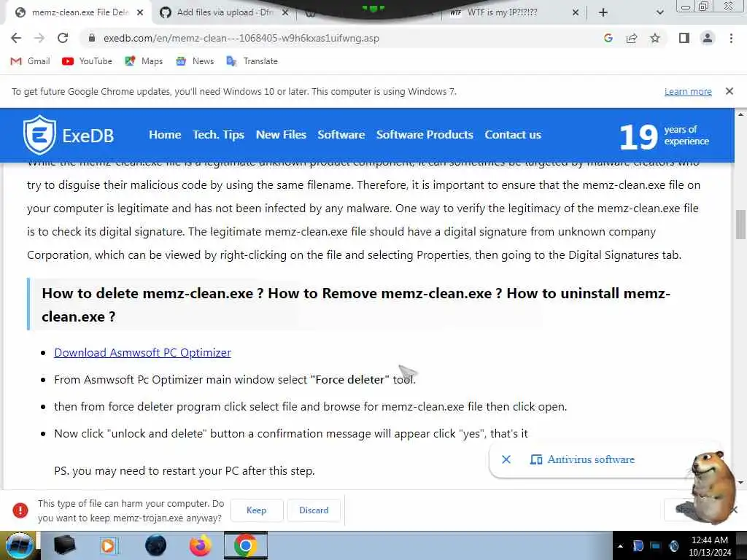This screenshot has width=747, height=560.
Task: Click Download Asmwsoft PC Optimizer link
Action: coord(142,352)
